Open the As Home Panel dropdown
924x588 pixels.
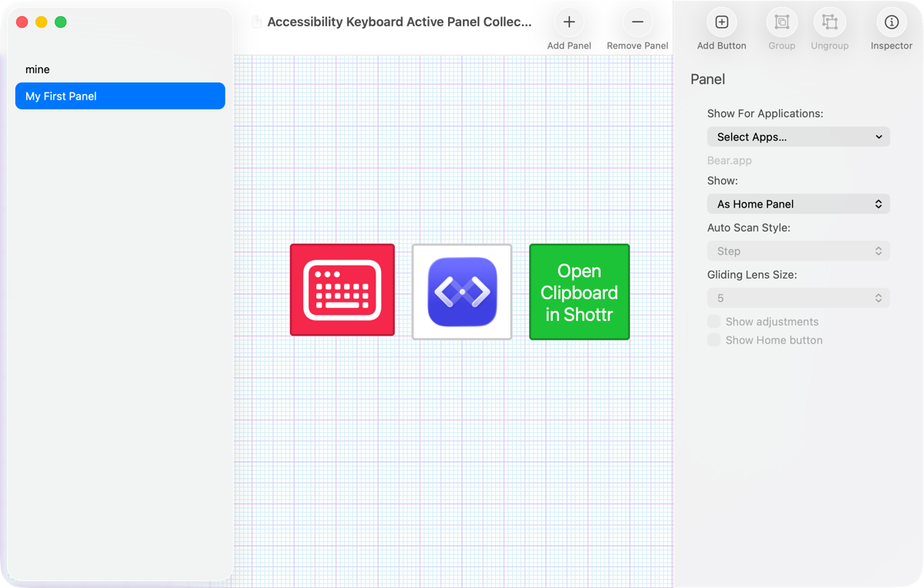click(798, 204)
